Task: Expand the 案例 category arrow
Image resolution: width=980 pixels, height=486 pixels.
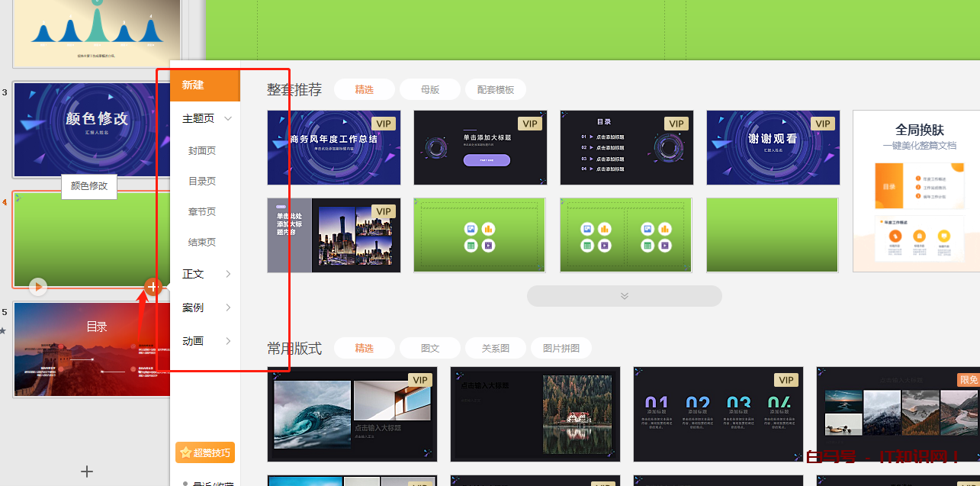Action: click(227, 307)
